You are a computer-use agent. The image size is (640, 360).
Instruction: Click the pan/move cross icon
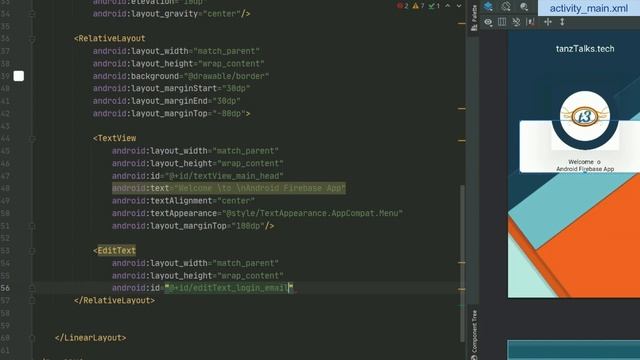pos(548,22)
